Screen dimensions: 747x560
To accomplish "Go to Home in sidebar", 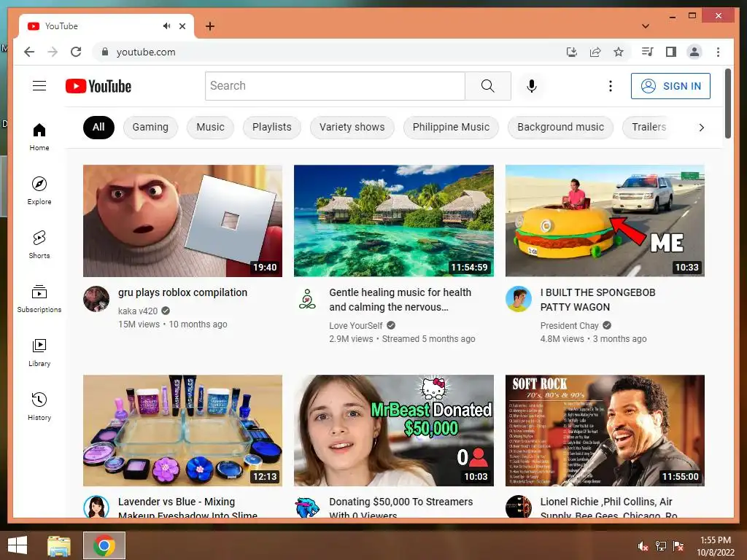I will click(39, 137).
